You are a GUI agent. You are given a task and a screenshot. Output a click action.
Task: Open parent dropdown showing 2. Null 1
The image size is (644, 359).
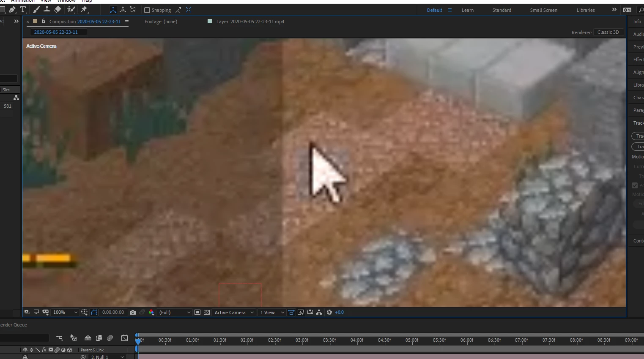tap(107, 357)
